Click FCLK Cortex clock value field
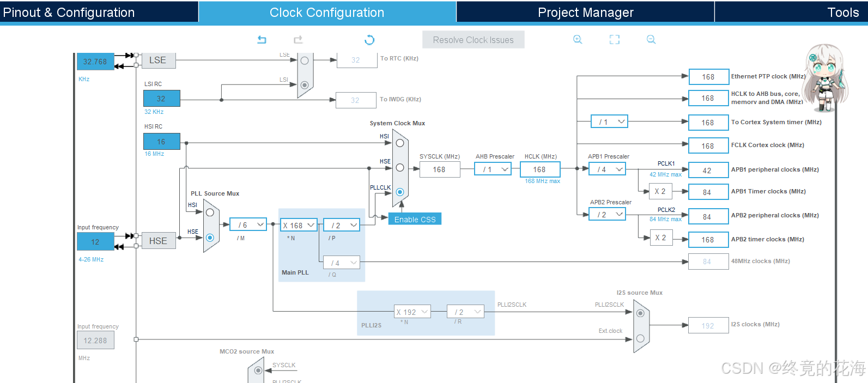The image size is (868, 383). click(x=708, y=145)
